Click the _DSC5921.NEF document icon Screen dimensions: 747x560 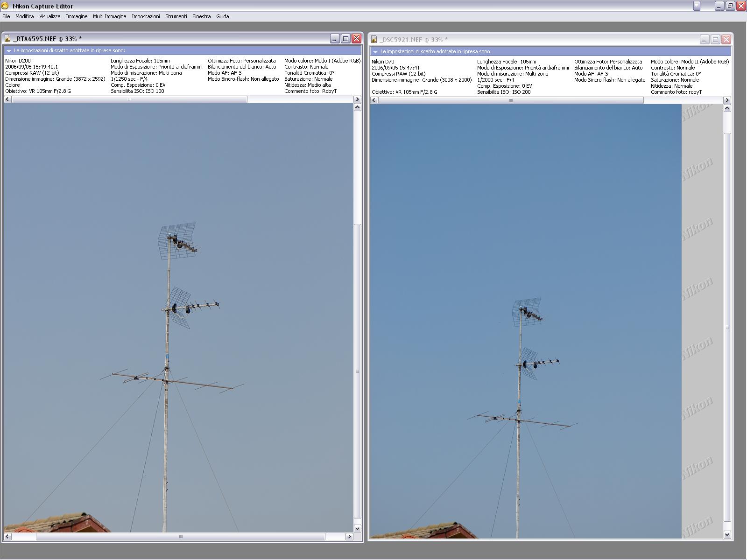(x=374, y=40)
